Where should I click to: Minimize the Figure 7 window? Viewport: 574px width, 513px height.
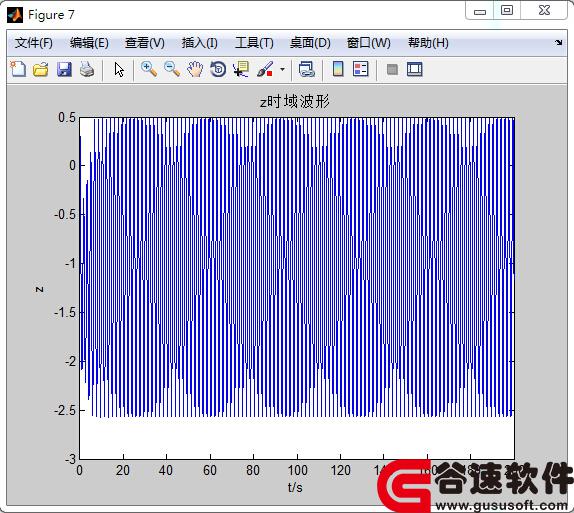(480, 11)
